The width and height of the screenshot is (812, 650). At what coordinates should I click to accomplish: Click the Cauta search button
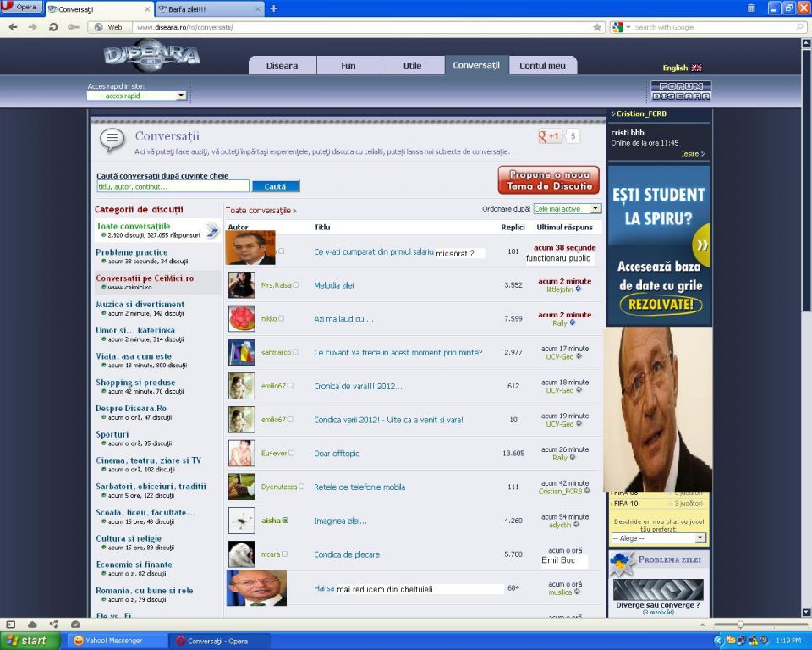[x=276, y=186]
